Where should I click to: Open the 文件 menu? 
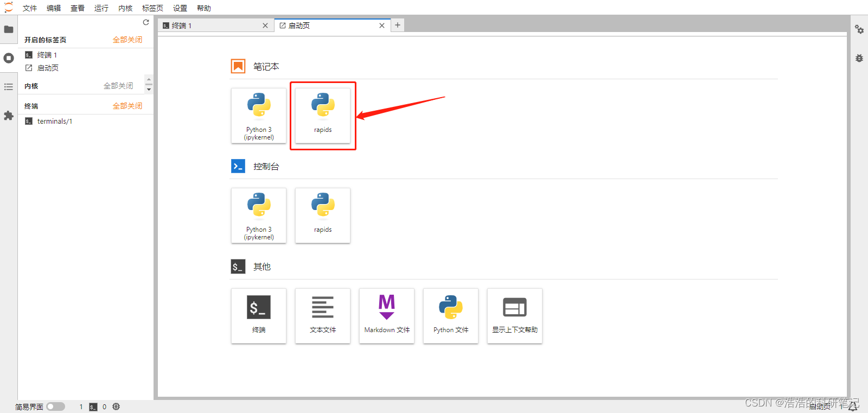(x=30, y=8)
